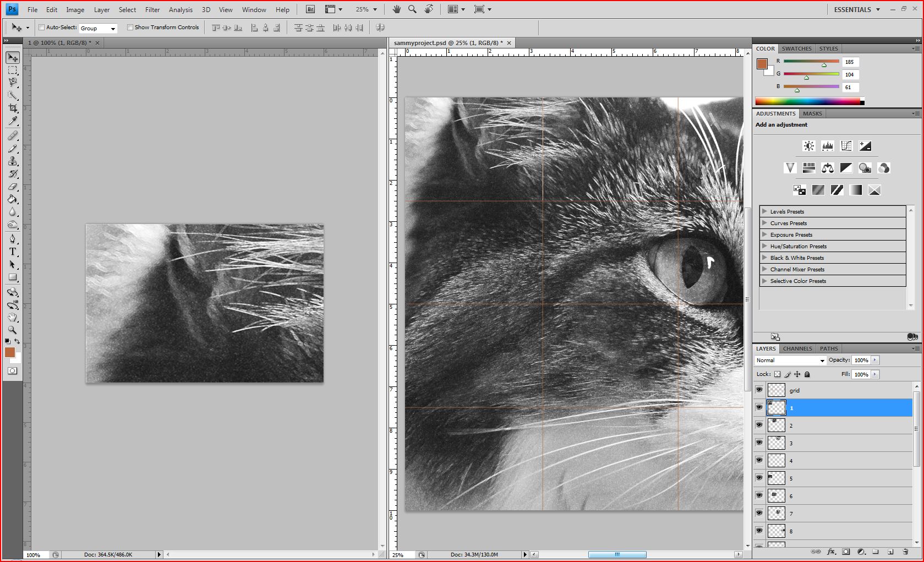Viewport: 924px width, 562px height.
Task: Hide layer 1 visibility eye
Action: 759,407
